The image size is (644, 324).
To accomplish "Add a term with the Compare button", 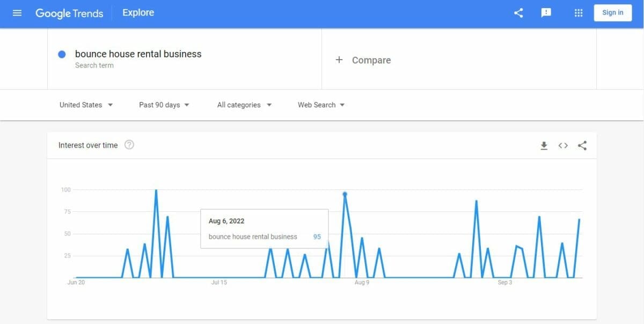I will coord(363,60).
